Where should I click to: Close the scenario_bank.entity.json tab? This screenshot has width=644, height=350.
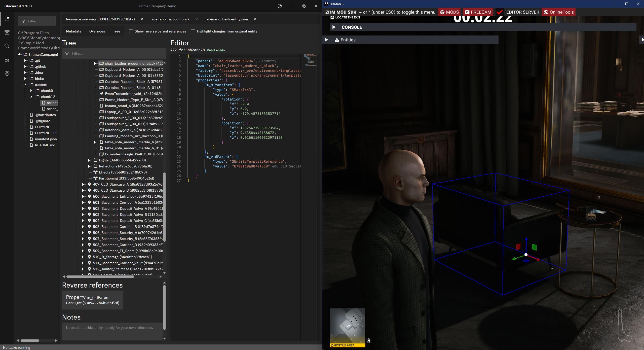(x=255, y=19)
